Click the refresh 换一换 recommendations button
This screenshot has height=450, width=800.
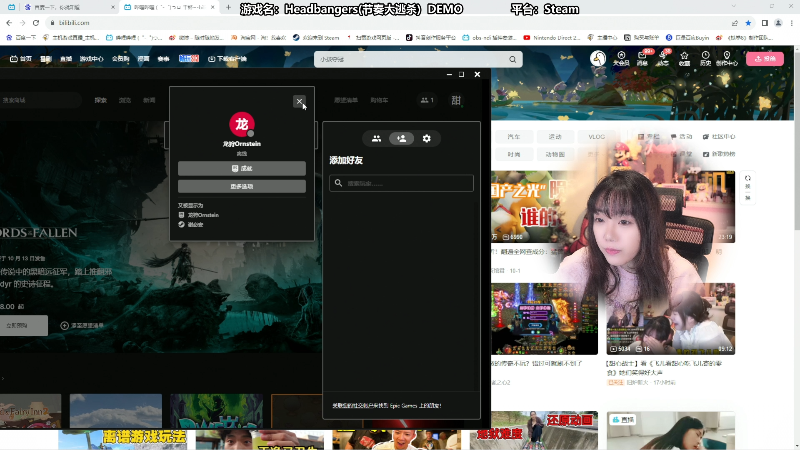pyautogui.click(x=747, y=187)
